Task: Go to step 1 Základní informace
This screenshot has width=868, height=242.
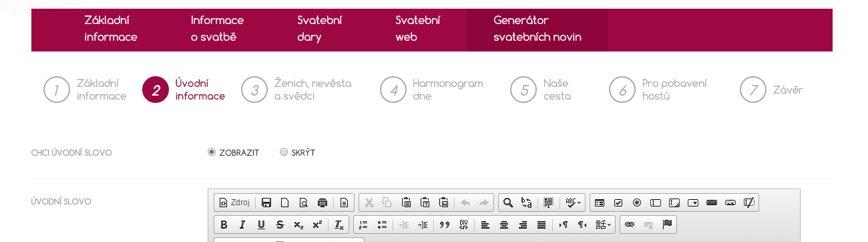Action: [85, 90]
